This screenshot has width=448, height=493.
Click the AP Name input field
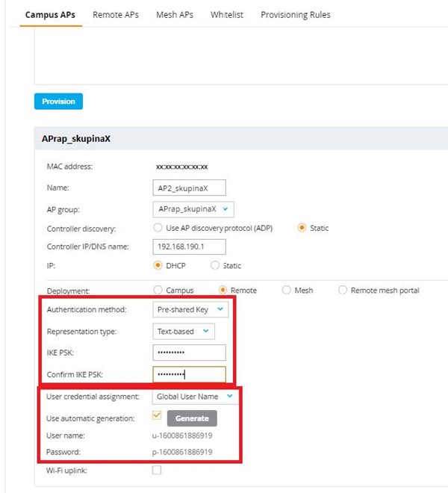(189, 188)
